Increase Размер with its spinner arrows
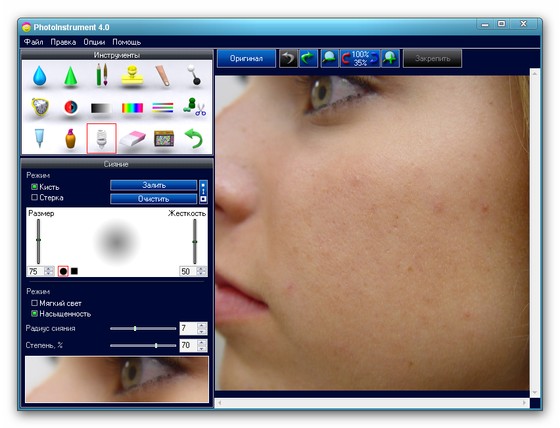560x428 pixels. coord(49,269)
